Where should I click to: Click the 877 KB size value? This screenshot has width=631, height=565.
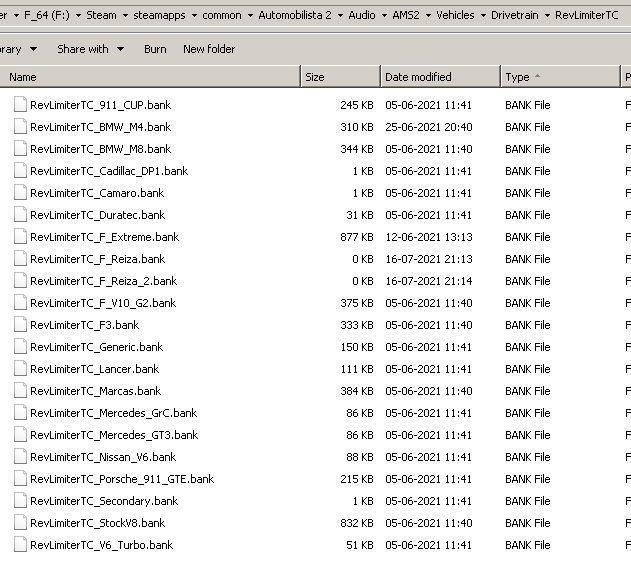coord(357,237)
